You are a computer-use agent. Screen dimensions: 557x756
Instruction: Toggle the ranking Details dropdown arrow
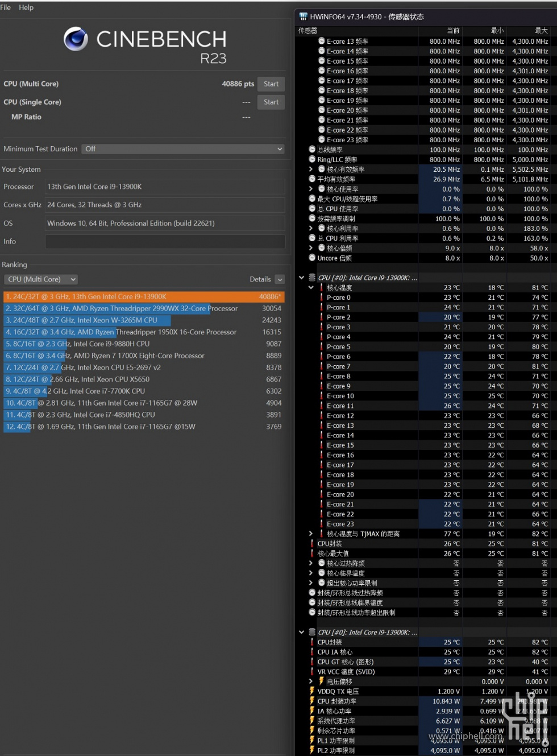(280, 279)
